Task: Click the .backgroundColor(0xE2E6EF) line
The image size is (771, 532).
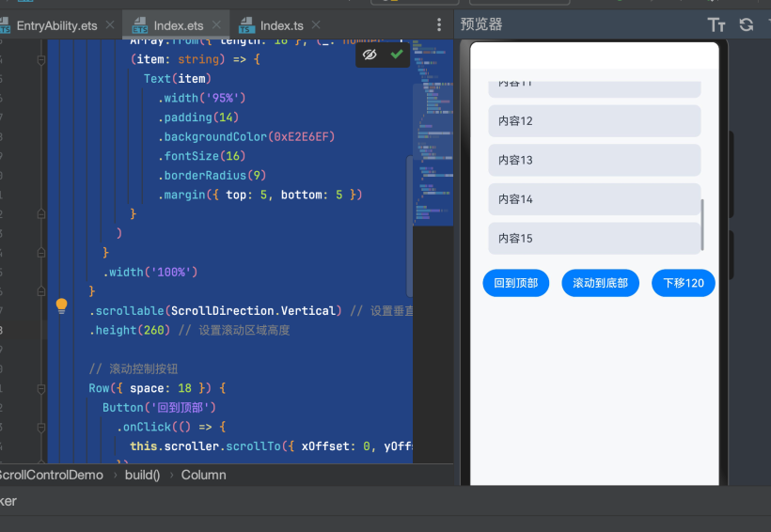Action: pos(246,136)
